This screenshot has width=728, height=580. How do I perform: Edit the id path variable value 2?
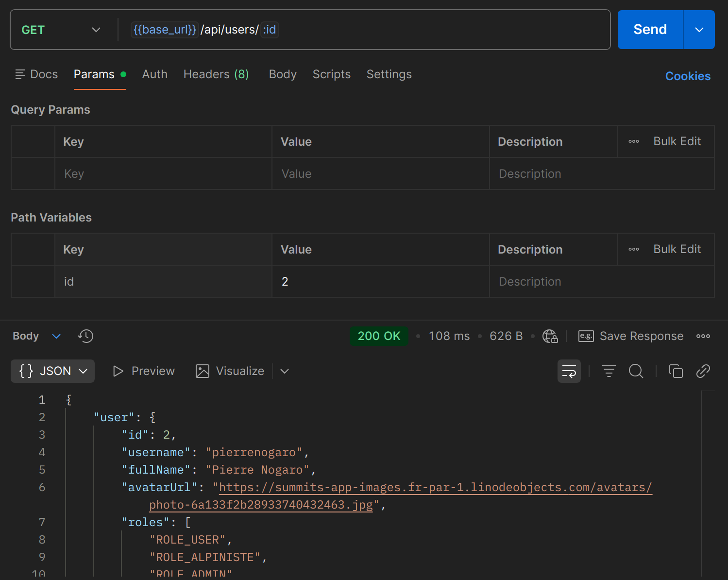coord(380,281)
